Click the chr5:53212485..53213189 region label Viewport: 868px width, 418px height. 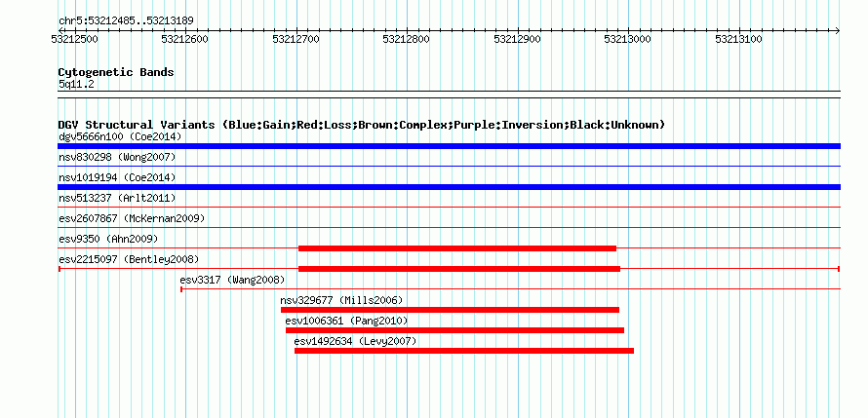click(x=126, y=21)
